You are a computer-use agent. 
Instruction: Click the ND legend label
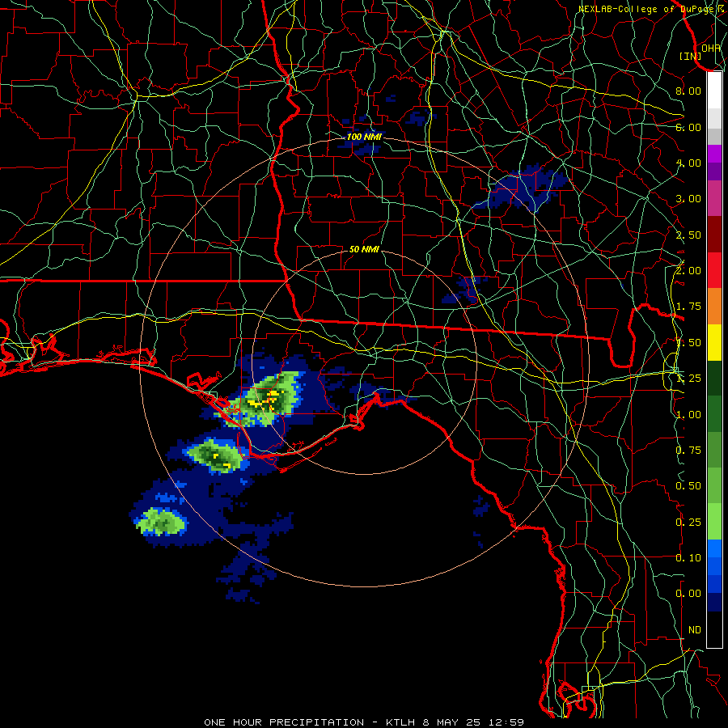tap(695, 630)
